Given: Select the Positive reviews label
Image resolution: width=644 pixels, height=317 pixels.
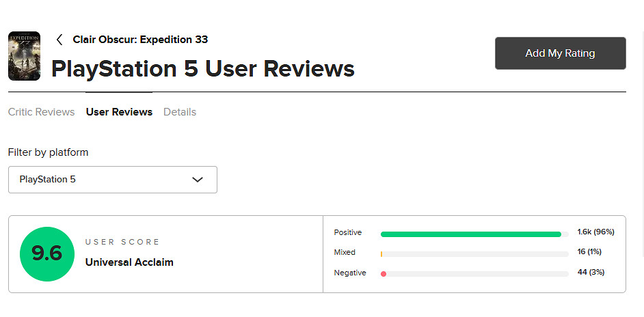Looking at the screenshot, I should [348, 233].
